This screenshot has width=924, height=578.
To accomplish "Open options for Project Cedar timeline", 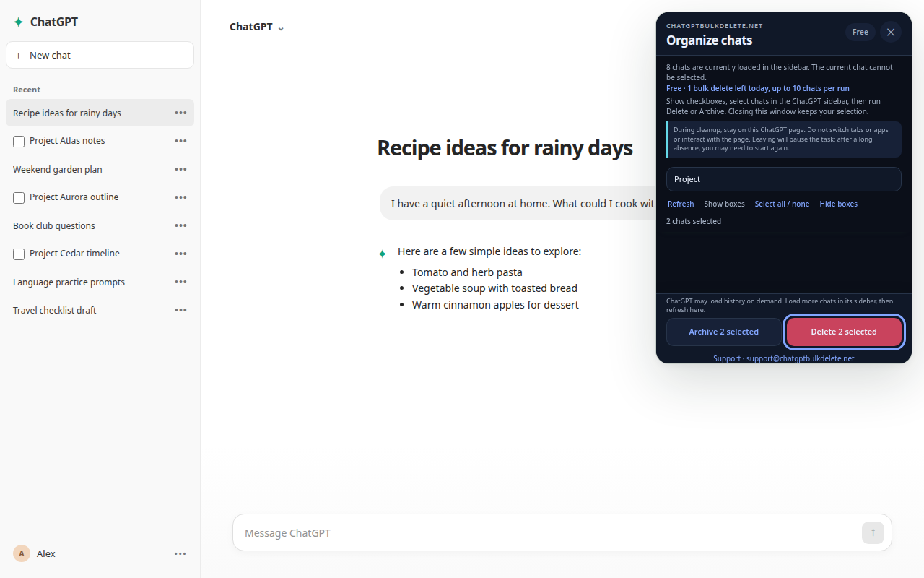I will [180, 254].
